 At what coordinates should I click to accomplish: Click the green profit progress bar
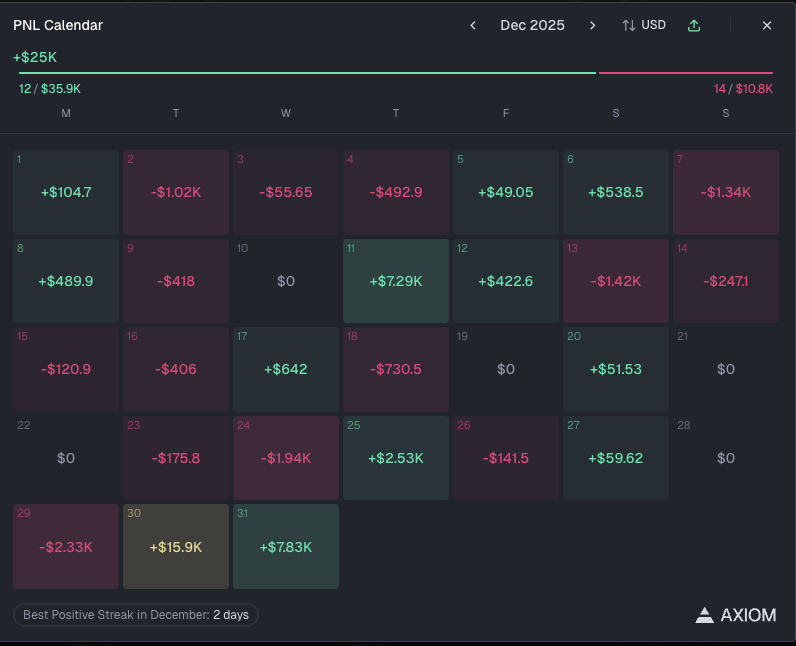coord(307,73)
